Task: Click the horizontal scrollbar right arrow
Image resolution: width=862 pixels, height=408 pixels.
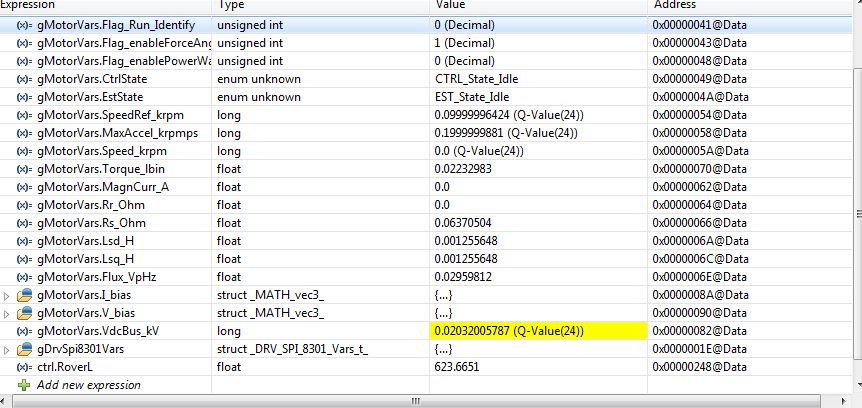Action: 844,401
